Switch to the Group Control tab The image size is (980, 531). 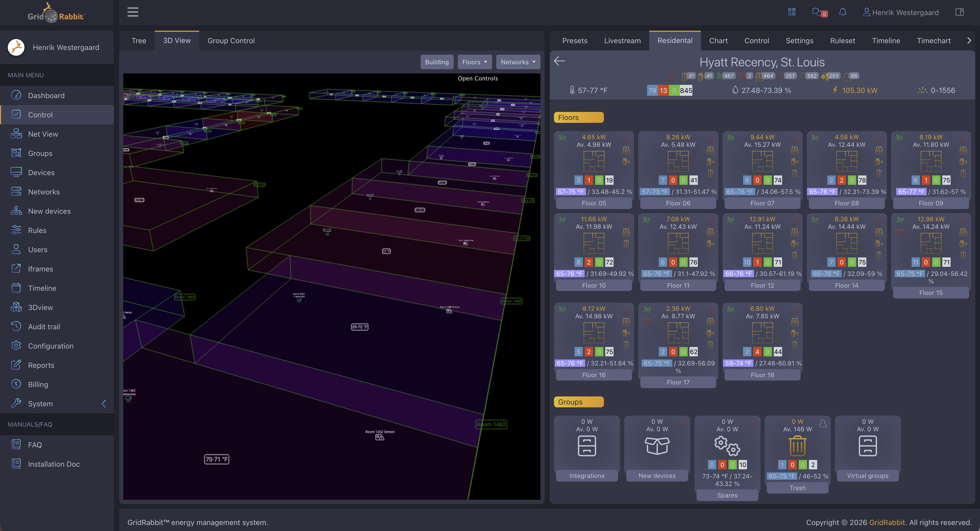[x=231, y=40]
